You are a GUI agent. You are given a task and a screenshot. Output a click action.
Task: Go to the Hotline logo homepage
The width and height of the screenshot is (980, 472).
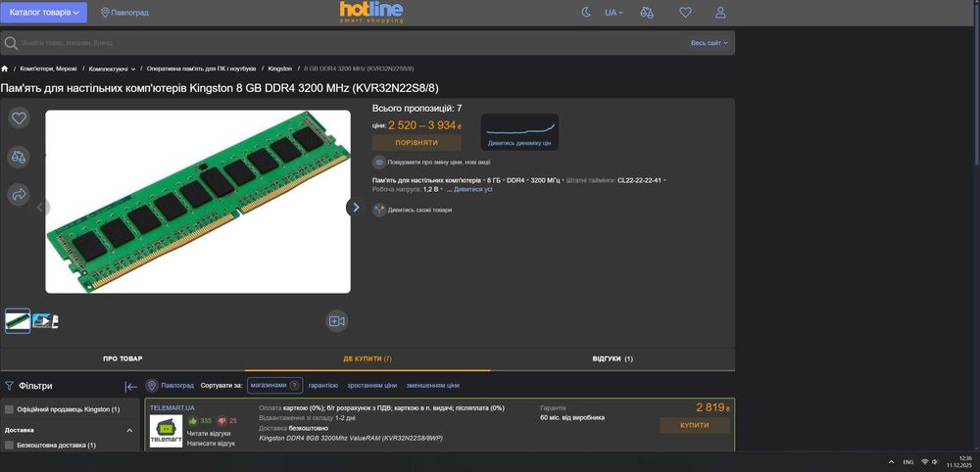[371, 12]
